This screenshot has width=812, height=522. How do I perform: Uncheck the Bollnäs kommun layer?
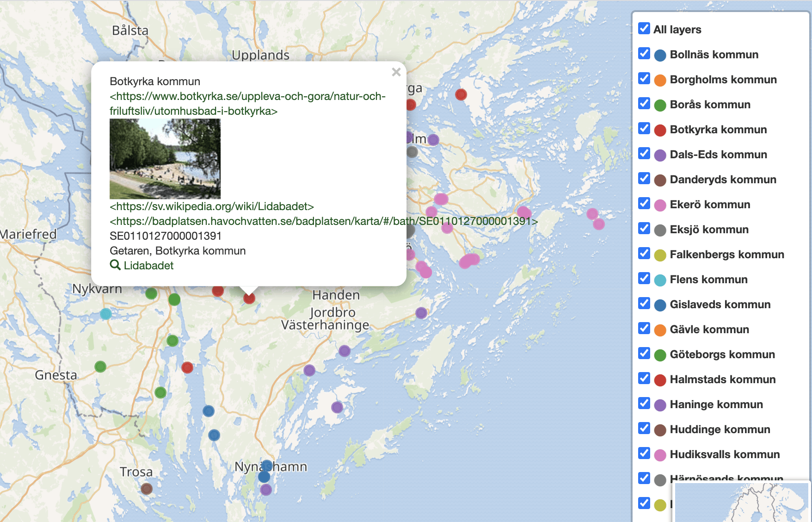[x=644, y=54]
